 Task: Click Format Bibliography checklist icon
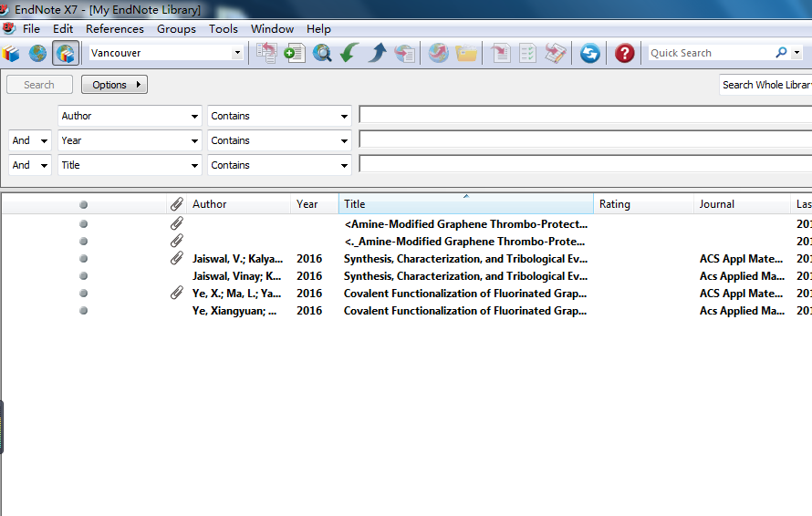527,53
